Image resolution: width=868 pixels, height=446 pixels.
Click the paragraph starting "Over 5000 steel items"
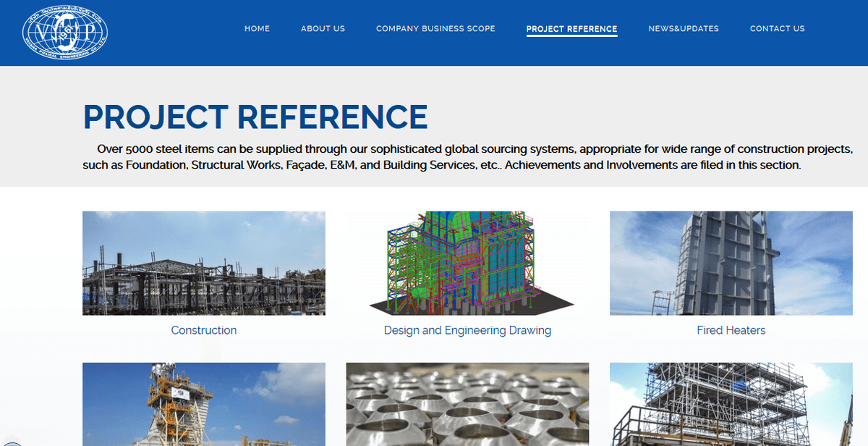click(x=468, y=157)
